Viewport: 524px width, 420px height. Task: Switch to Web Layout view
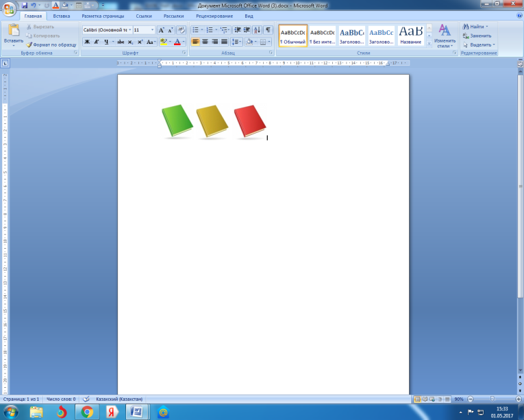pyautogui.click(x=432, y=399)
